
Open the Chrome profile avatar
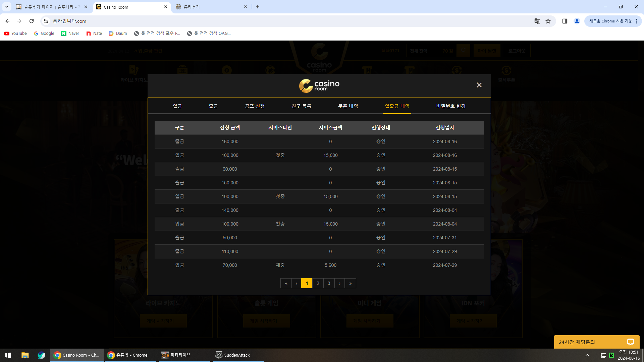[577, 21]
